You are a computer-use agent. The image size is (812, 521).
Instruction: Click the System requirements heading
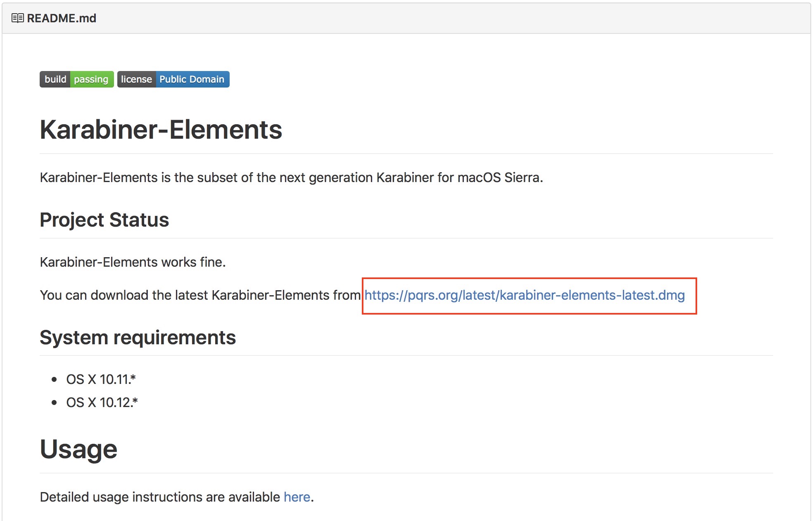point(138,337)
